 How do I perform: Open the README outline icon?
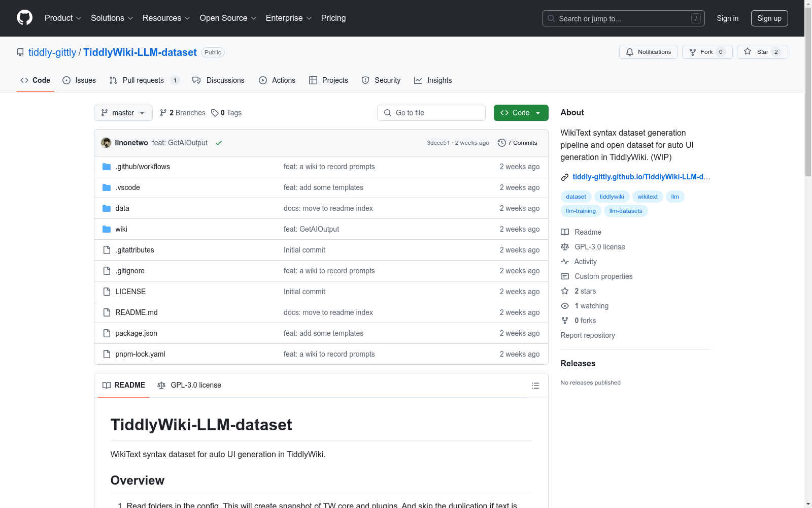(535, 386)
